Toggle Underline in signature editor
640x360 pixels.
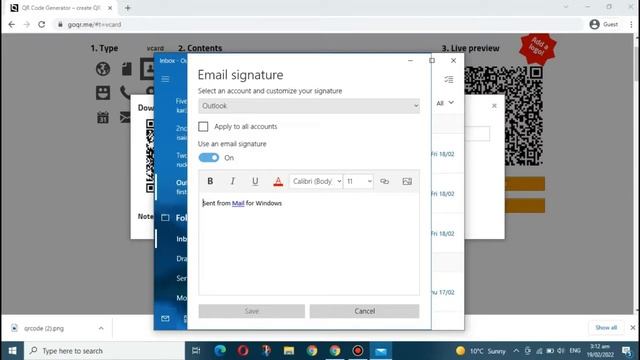(255, 181)
